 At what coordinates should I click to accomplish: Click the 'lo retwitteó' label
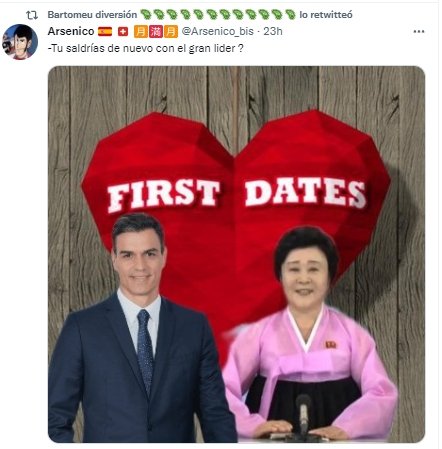tap(326, 15)
